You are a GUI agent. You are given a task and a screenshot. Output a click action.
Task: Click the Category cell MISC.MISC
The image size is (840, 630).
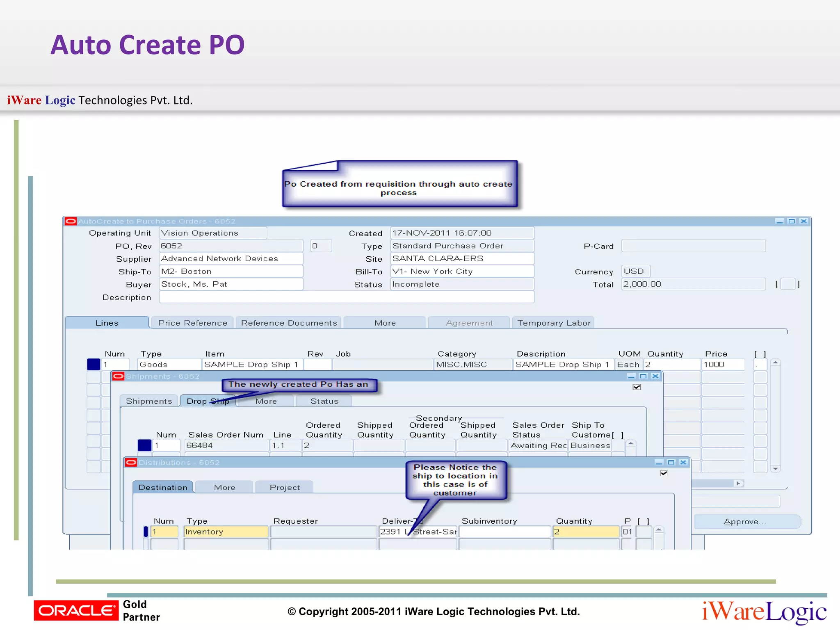[x=473, y=364]
